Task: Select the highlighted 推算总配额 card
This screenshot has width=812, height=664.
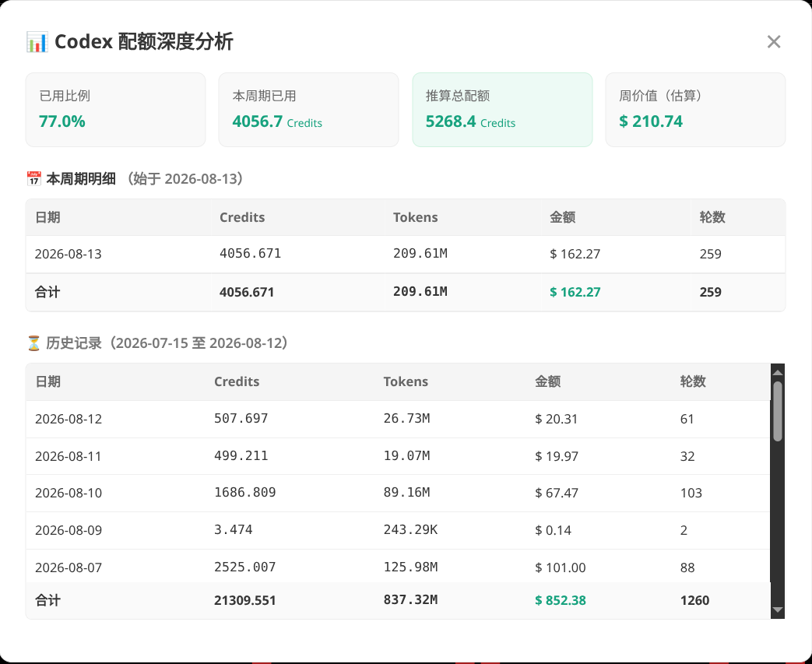Action: [502, 110]
